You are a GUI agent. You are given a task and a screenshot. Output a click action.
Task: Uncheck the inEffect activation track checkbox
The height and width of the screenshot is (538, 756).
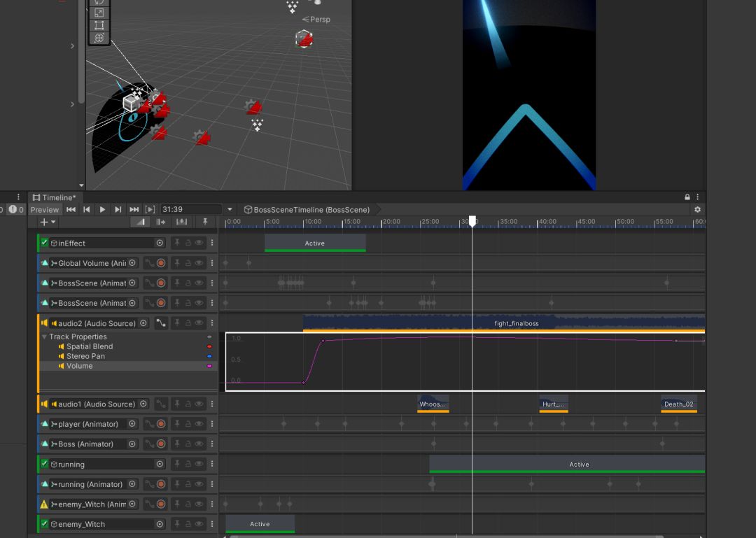[x=45, y=243]
